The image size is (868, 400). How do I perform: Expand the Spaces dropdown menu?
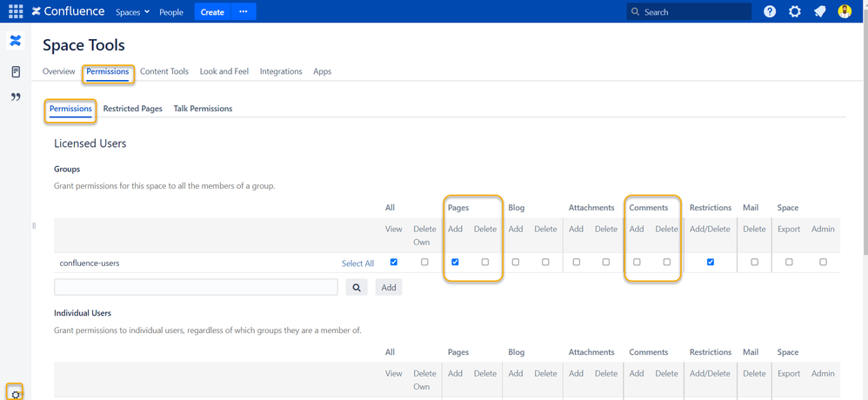tap(133, 12)
